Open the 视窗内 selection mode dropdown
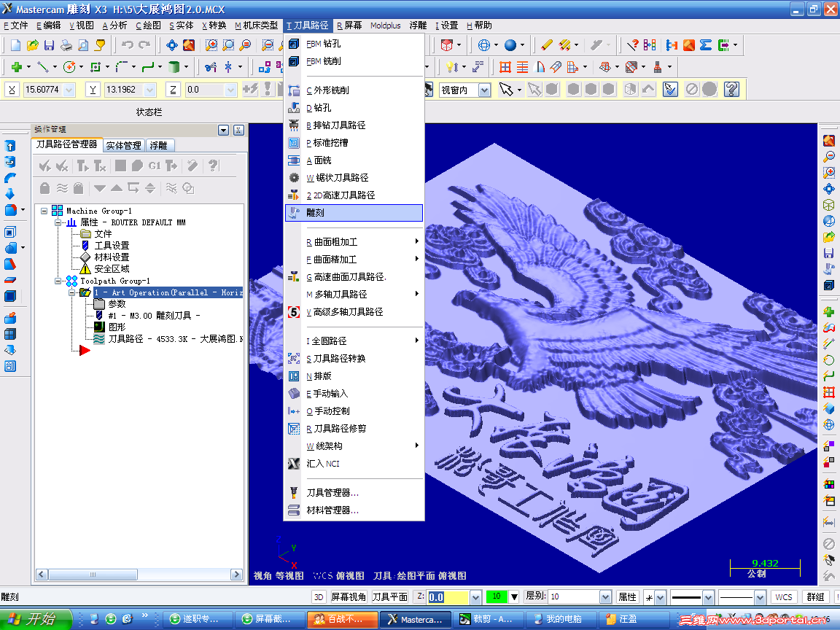The height and width of the screenshot is (630, 840). coord(484,90)
